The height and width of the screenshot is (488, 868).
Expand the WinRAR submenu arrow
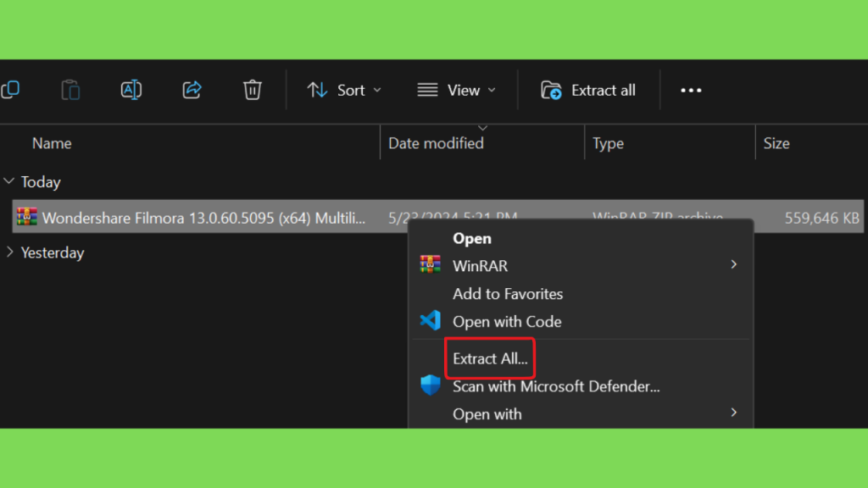point(733,264)
